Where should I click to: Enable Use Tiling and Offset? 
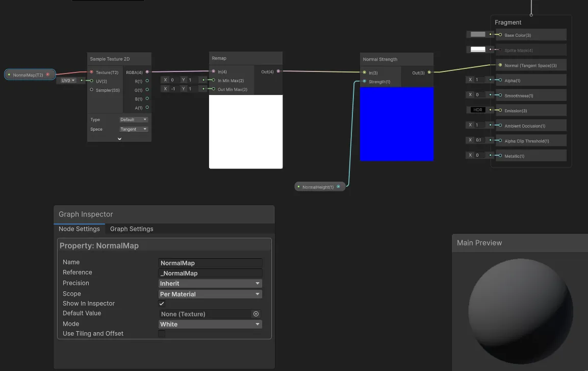point(161,333)
